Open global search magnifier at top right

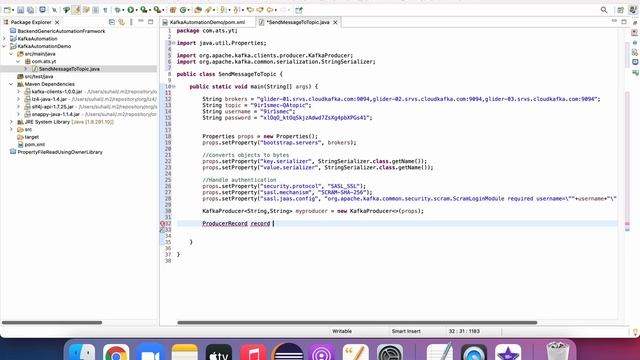[604, 10]
